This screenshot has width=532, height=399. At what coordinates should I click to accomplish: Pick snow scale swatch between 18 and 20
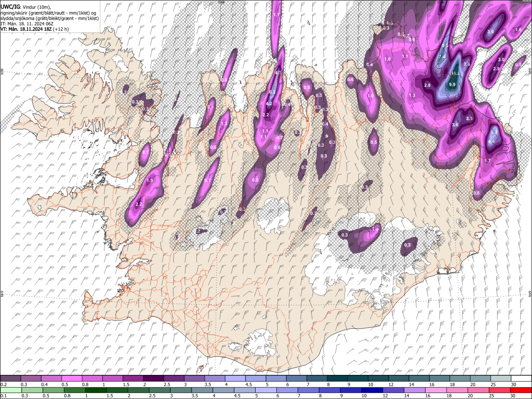coord(460,378)
